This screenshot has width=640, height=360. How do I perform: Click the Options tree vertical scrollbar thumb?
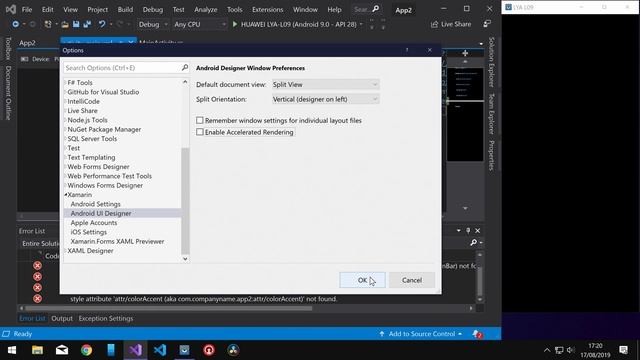pos(185,200)
